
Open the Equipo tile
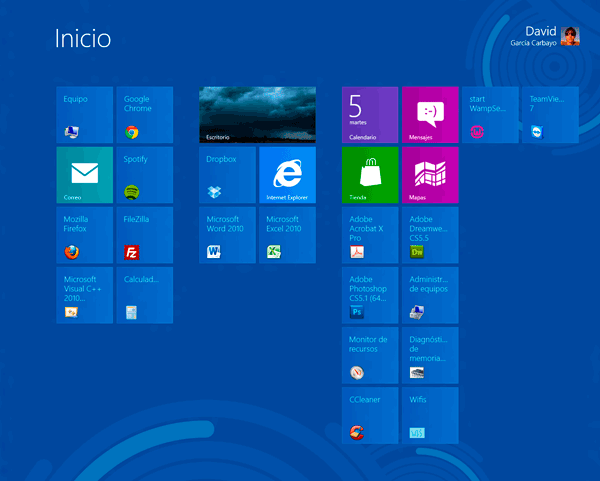click(85, 115)
